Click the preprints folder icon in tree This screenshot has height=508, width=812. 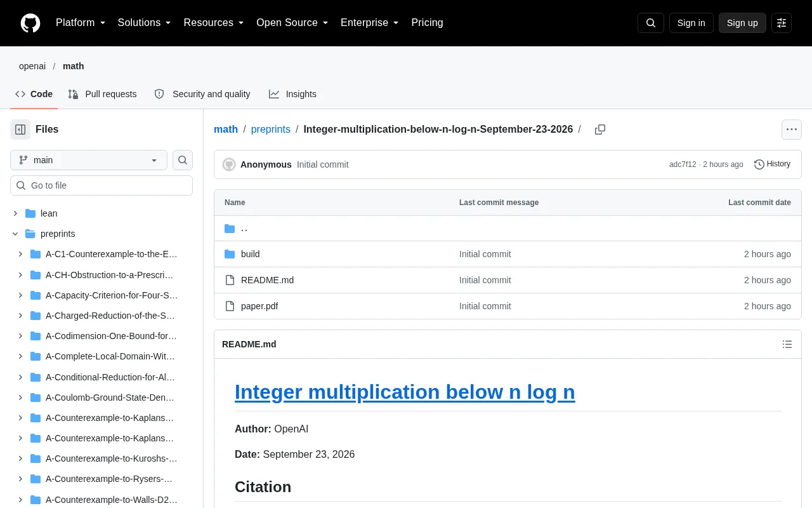pos(30,234)
